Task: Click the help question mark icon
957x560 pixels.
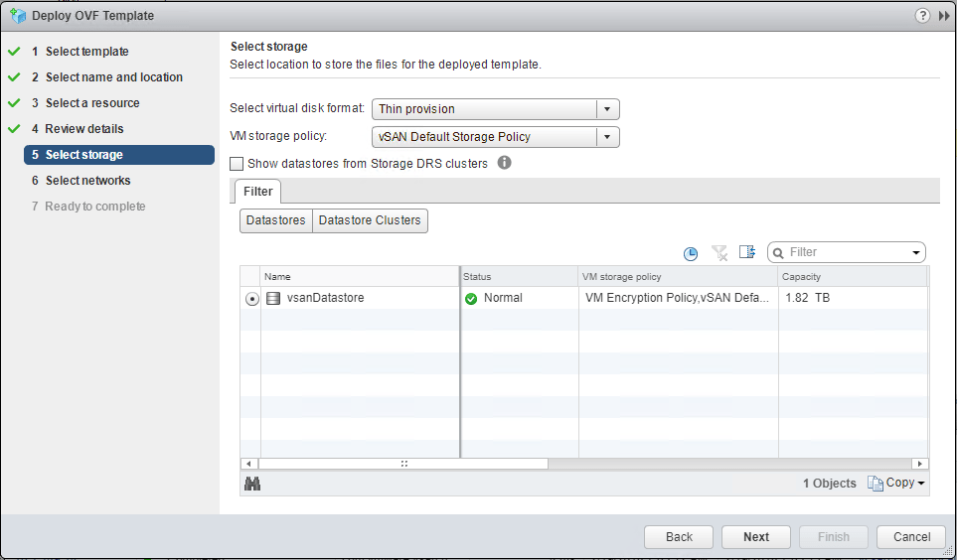Action: [x=923, y=16]
